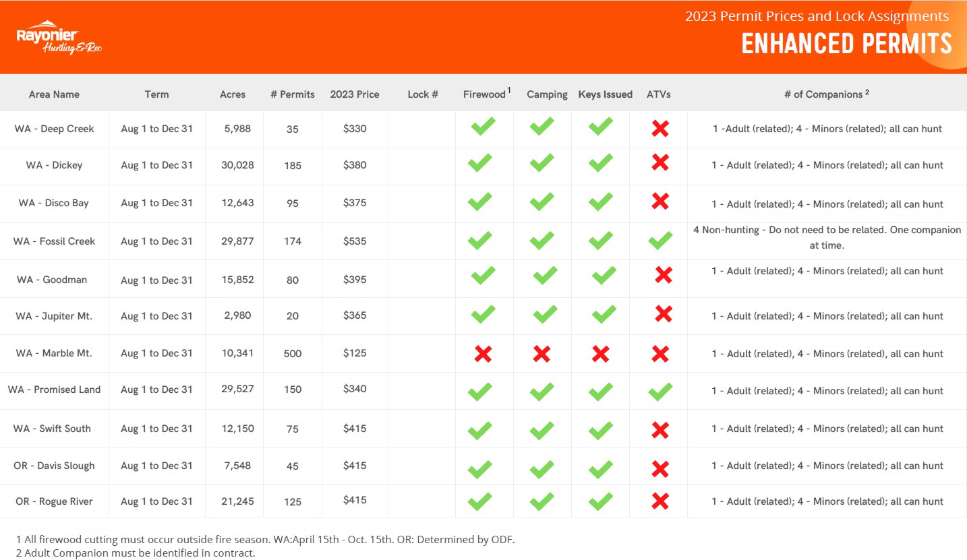
Task: Click the Area Name column header
Action: (54, 94)
